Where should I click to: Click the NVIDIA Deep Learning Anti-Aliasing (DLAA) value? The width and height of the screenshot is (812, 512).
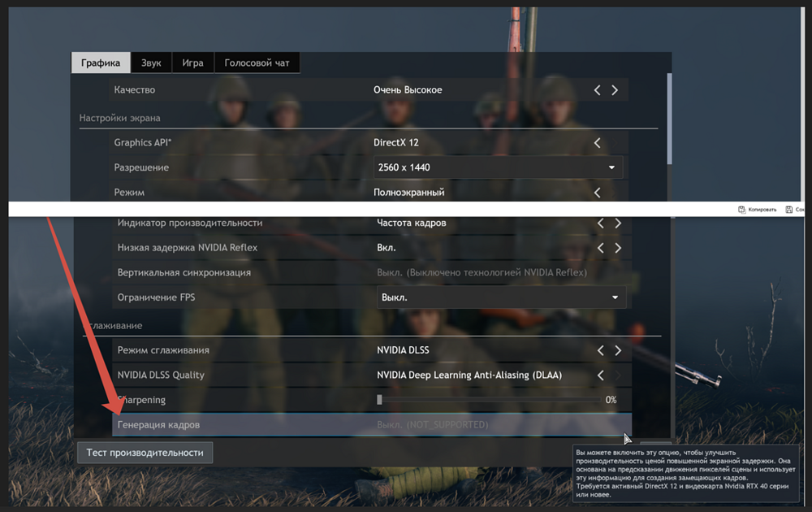pyautogui.click(x=469, y=375)
